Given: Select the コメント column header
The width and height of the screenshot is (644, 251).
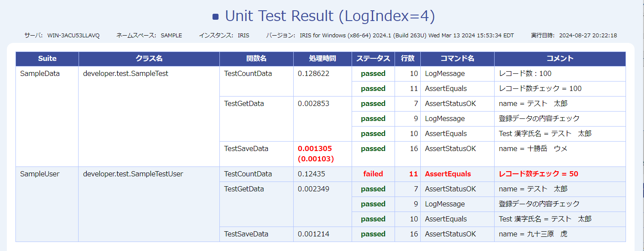Looking at the screenshot, I should click(560, 59).
